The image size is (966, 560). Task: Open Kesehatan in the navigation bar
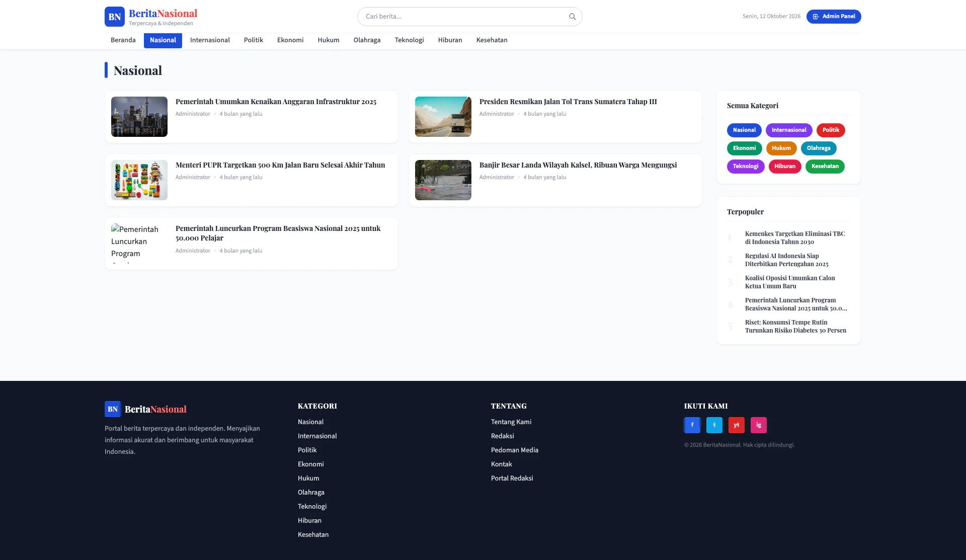(x=492, y=40)
